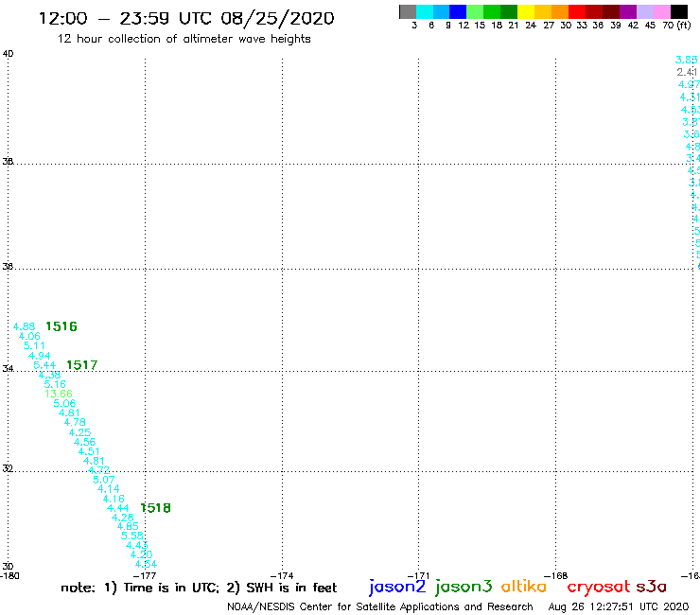700x615 pixels.
Task: Click the pink legend color swatch
Action: coord(662,11)
